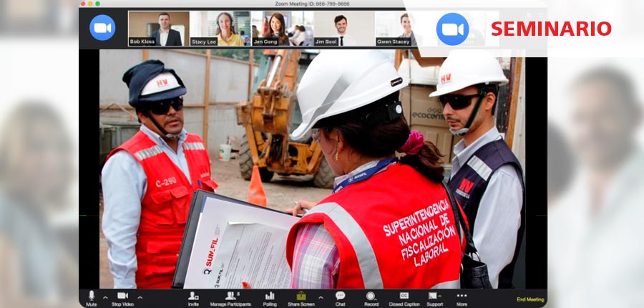This screenshot has height=308, width=644.
Task: Open the Support icon
Action: [434, 295]
